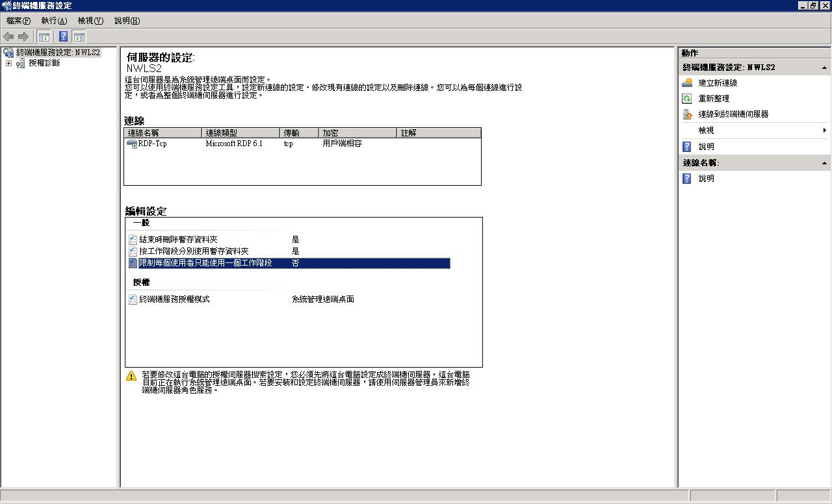This screenshot has width=832, height=504.
Task: Click the 授權診斷 tree node icon
Action: 21,64
